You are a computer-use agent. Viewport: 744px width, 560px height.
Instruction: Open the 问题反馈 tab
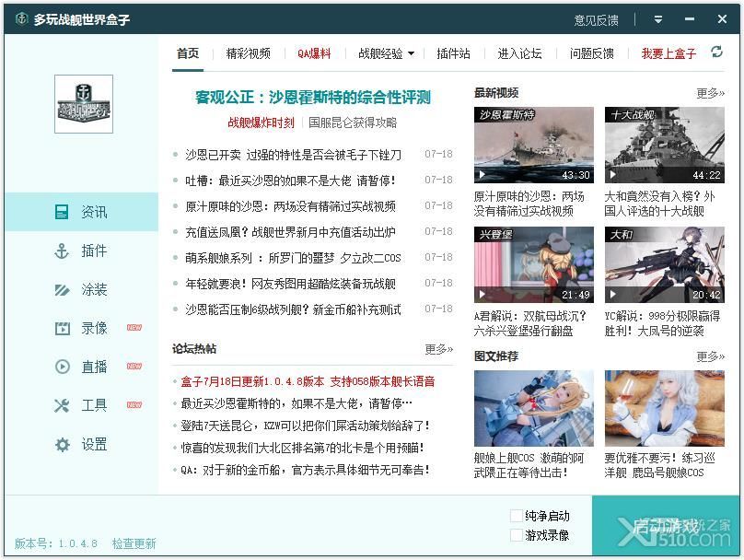tap(592, 53)
